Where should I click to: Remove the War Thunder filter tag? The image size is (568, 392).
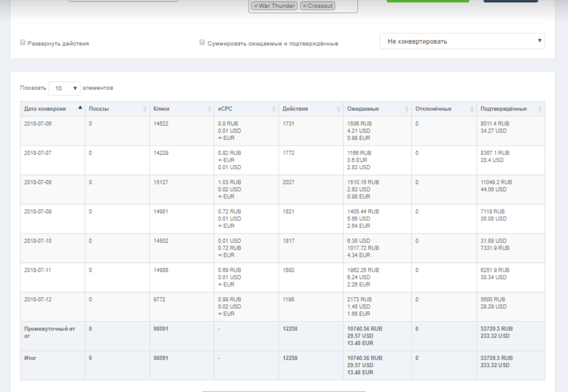point(256,6)
